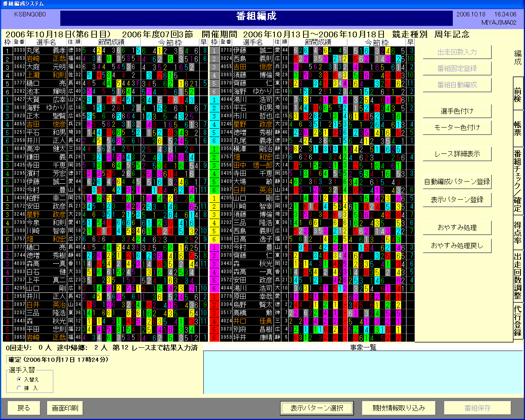
Task: Click the モーター色付け button
Action: click(457, 128)
